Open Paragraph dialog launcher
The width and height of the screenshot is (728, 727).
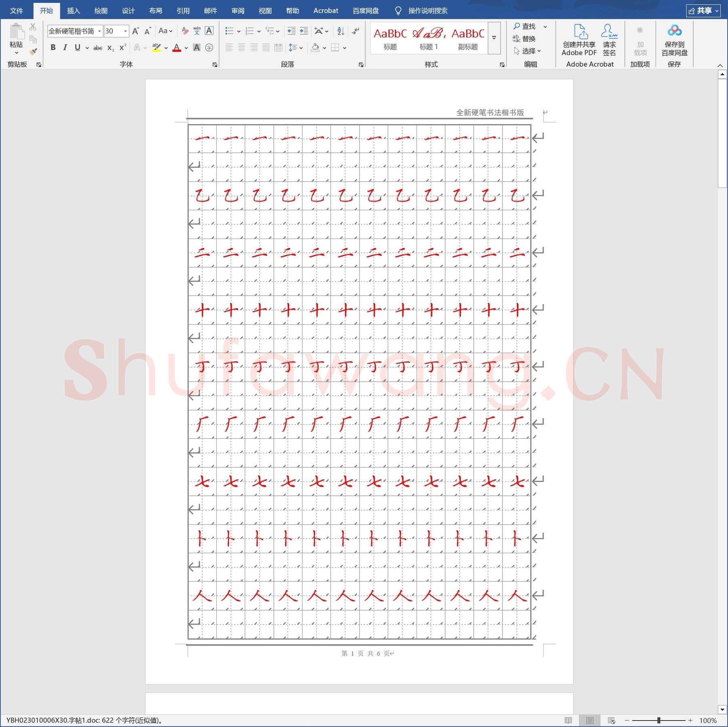click(361, 65)
